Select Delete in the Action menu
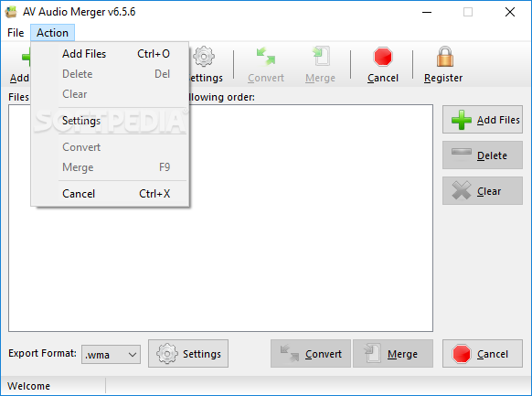The height and width of the screenshot is (396, 532). point(110,74)
